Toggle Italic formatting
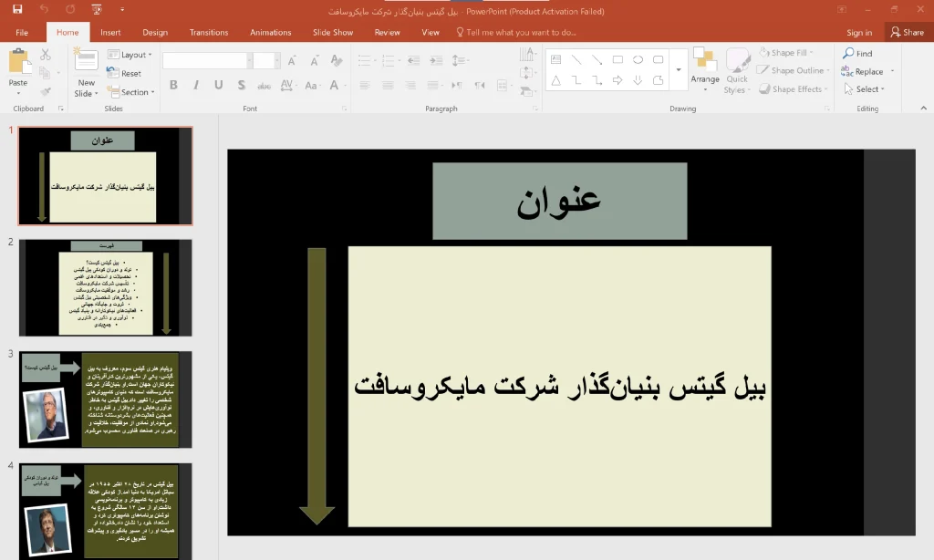934x560 pixels. tap(196, 85)
